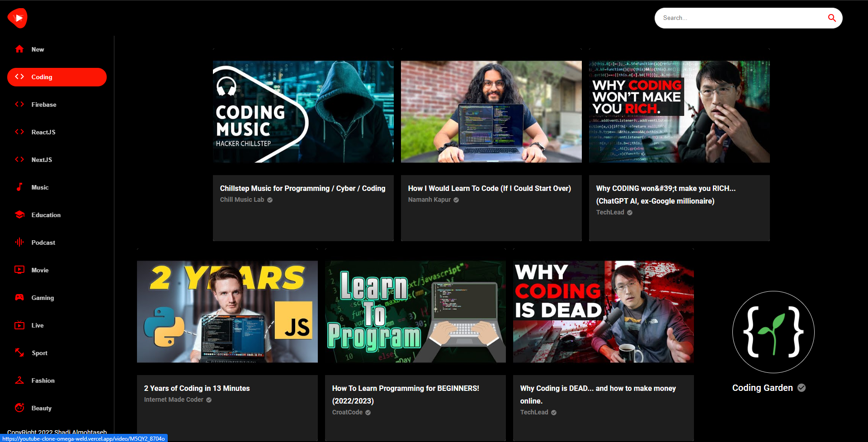The image size is (868, 442).
Task: Open the man-with-laptop video thumbnail
Action: pos(491,112)
